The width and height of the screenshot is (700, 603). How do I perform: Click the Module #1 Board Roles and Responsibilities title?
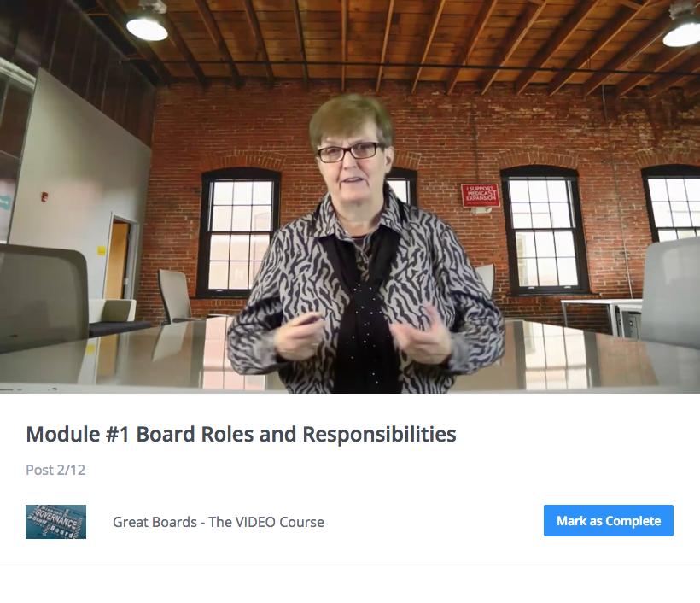pos(241,434)
